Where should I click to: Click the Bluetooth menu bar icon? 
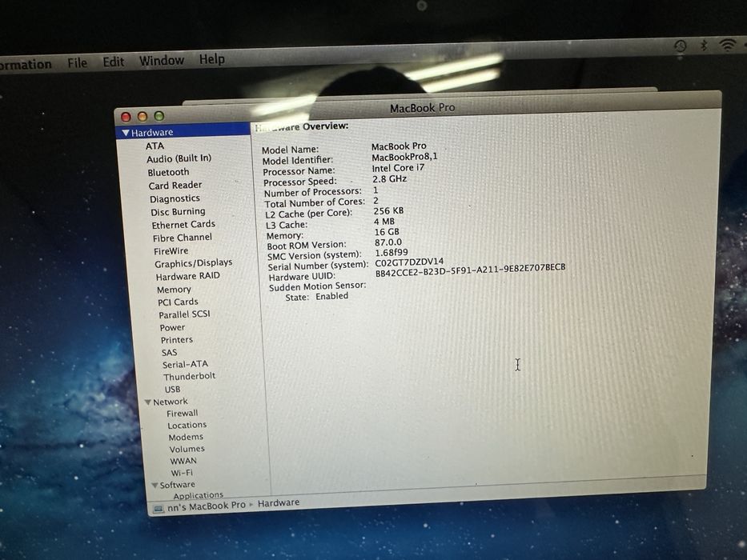coord(704,46)
